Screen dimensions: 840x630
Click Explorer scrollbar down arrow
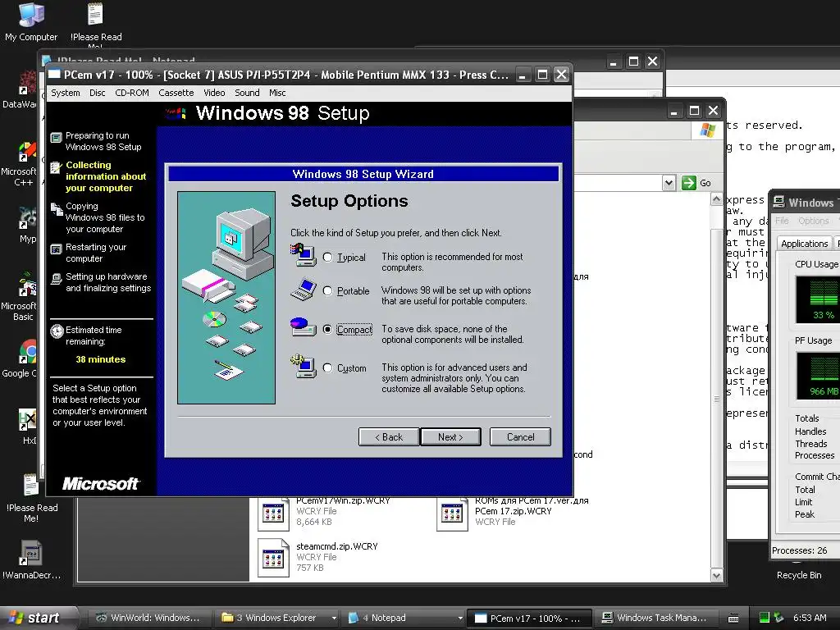[716, 575]
